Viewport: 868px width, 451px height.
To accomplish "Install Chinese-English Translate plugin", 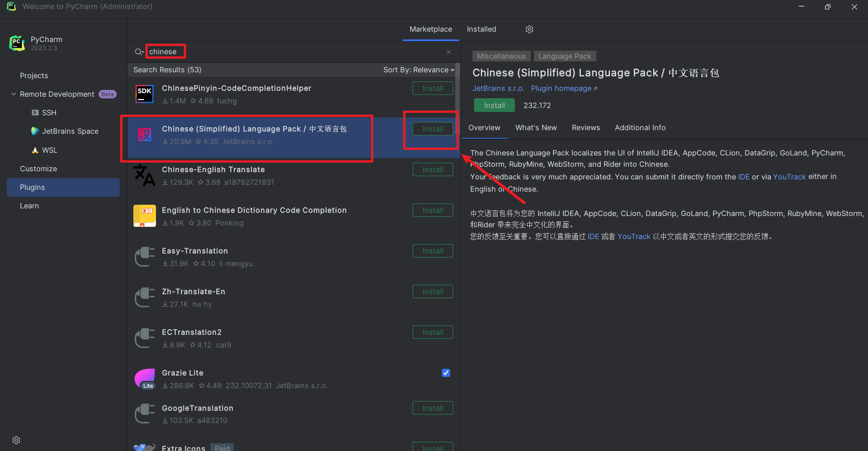I will coord(433,170).
